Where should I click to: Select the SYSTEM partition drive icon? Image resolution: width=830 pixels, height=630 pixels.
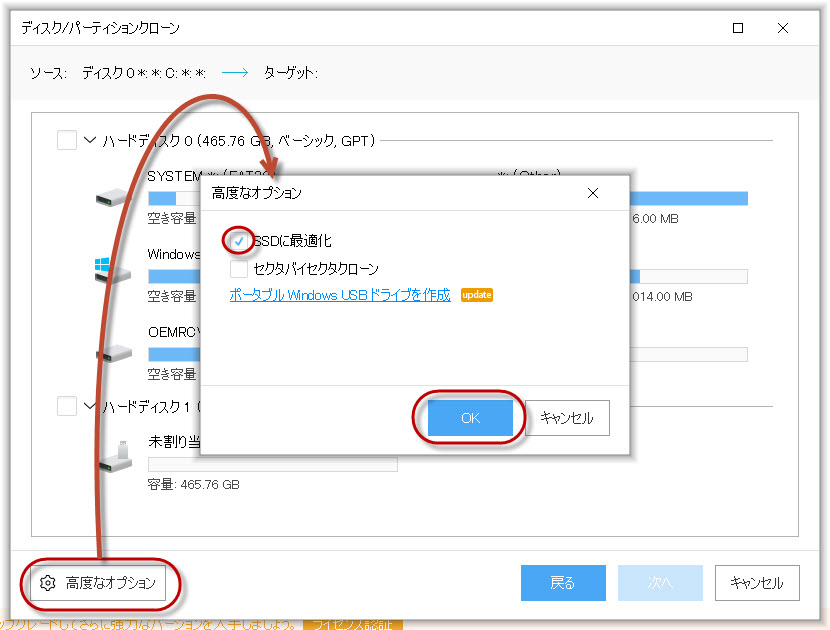point(113,197)
